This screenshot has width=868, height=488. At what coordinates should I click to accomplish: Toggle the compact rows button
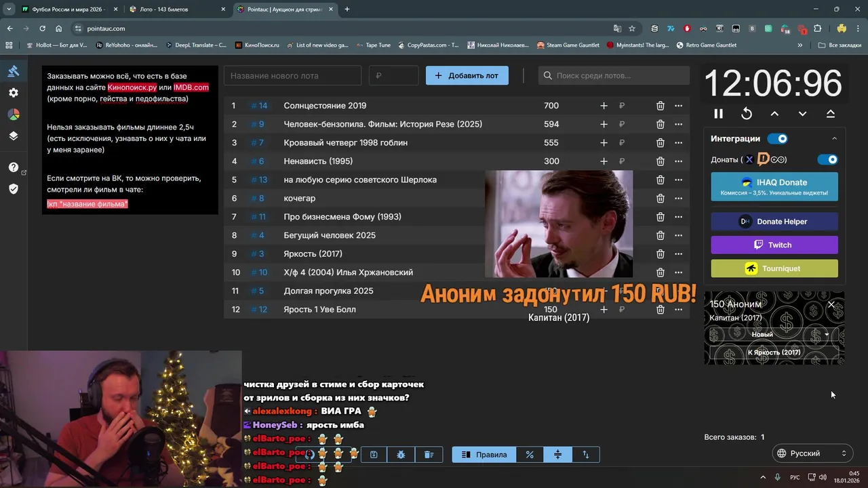coord(557,455)
